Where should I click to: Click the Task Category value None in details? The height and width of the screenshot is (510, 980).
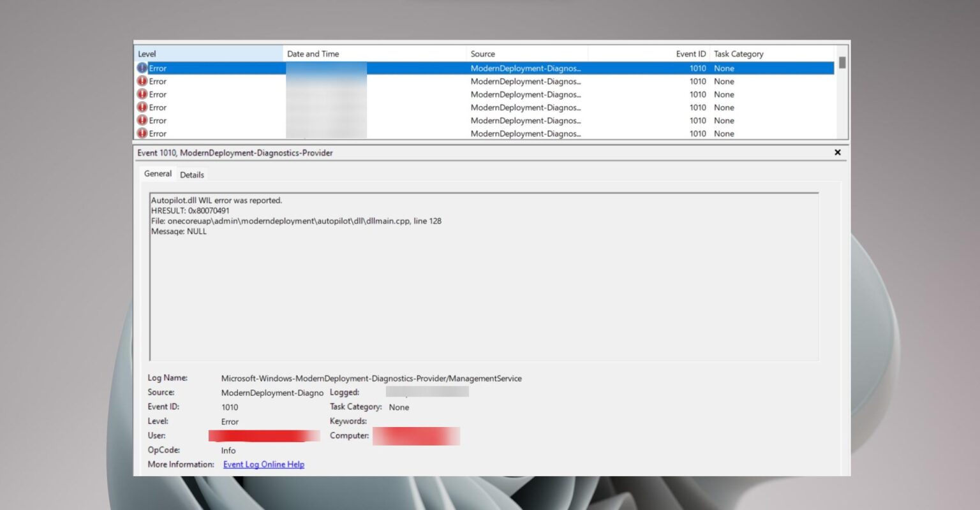(x=399, y=407)
